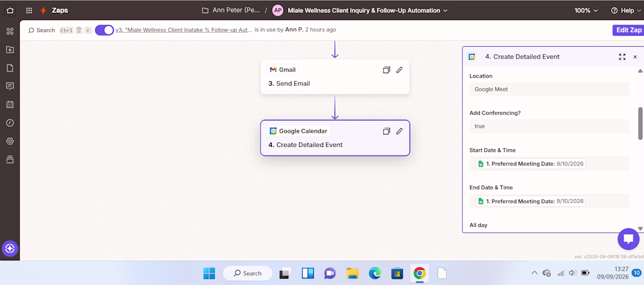Click the Zaps lightning bolt logo
644x285 pixels.
point(43,11)
